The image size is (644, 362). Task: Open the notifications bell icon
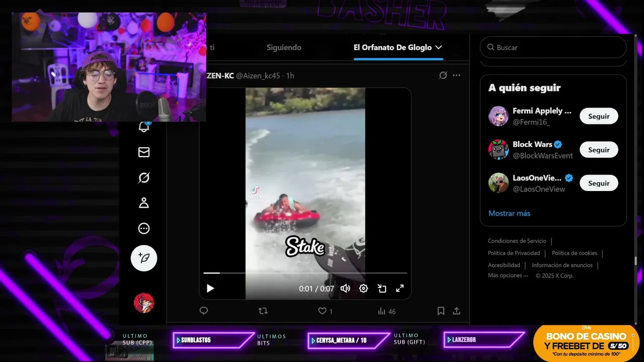tap(144, 127)
